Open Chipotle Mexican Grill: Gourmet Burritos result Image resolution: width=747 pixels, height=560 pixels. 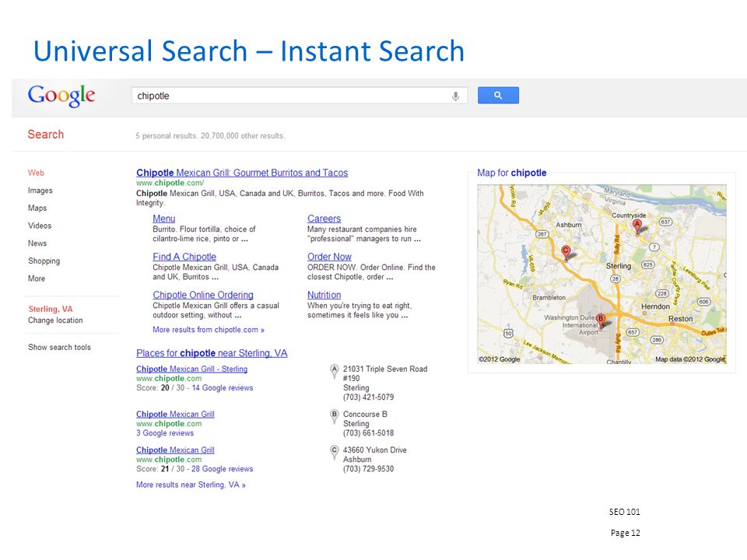click(x=242, y=173)
